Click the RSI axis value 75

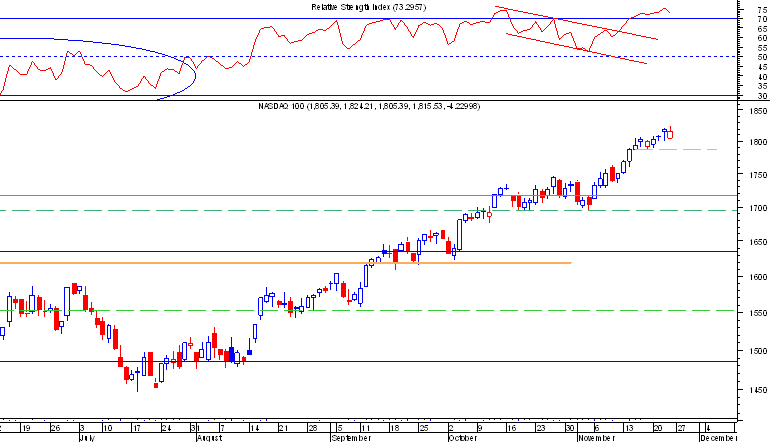(x=762, y=10)
